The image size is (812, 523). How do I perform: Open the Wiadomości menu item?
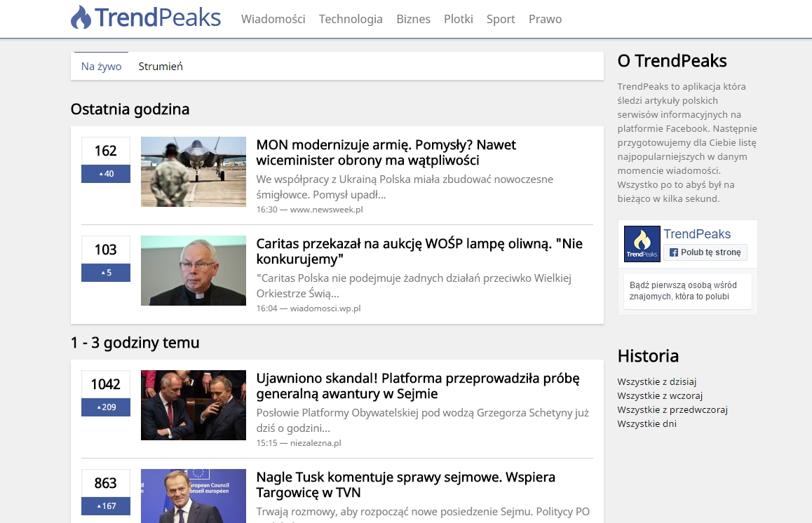coord(273,19)
